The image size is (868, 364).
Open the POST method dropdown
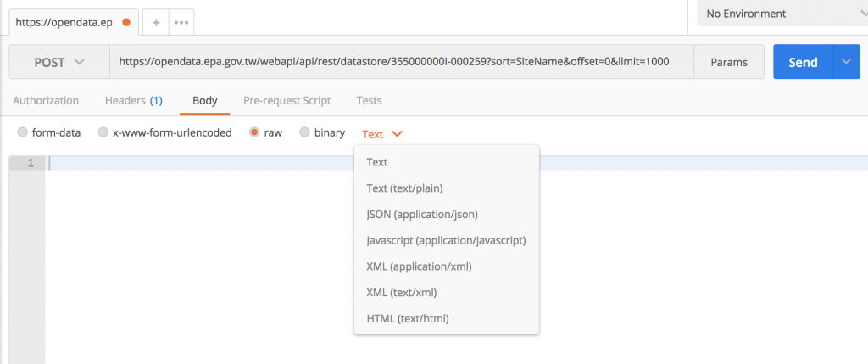[59, 62]
